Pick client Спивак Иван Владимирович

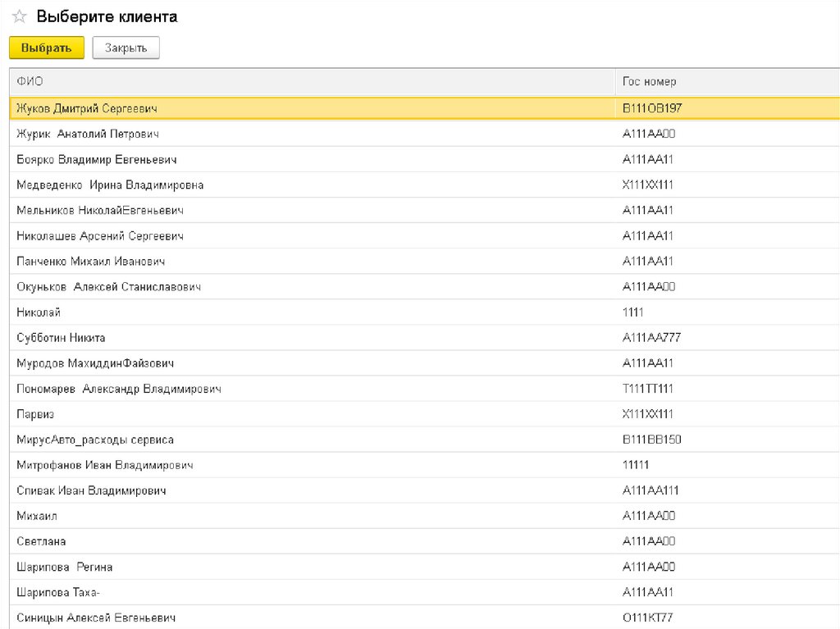click(91, 490)
